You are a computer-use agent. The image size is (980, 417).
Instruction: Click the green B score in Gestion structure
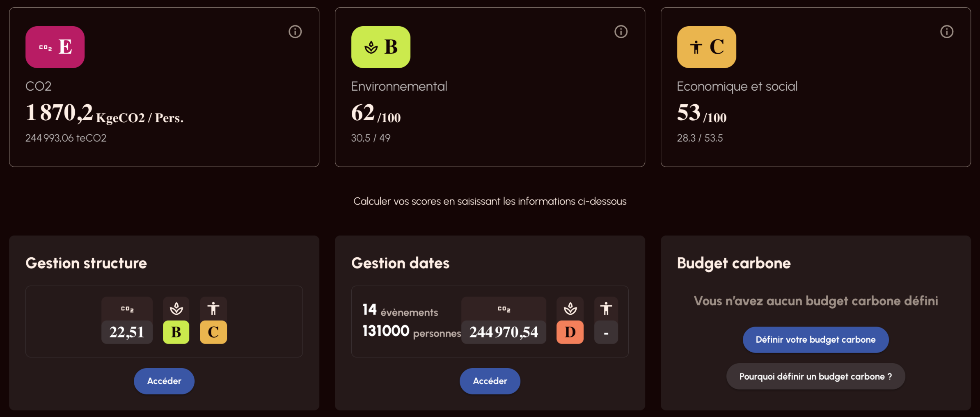click(176, 332)
